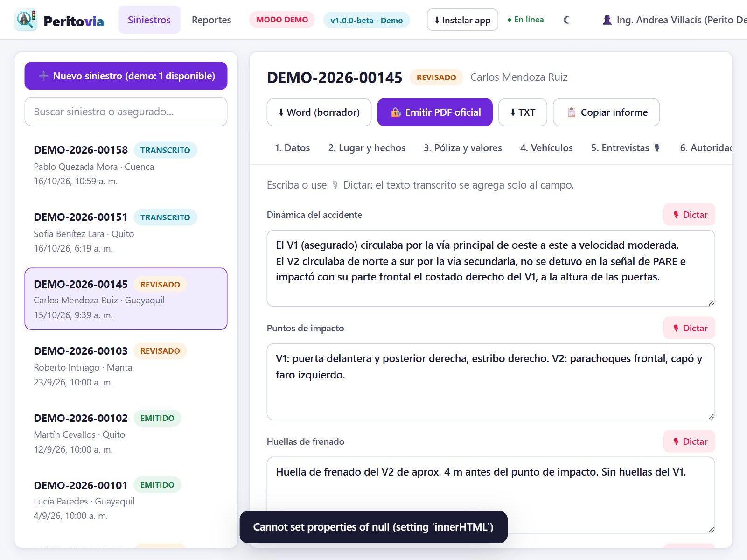Screen dimensions: 747x560
Task: Download the TXT export
Action: 523,112
